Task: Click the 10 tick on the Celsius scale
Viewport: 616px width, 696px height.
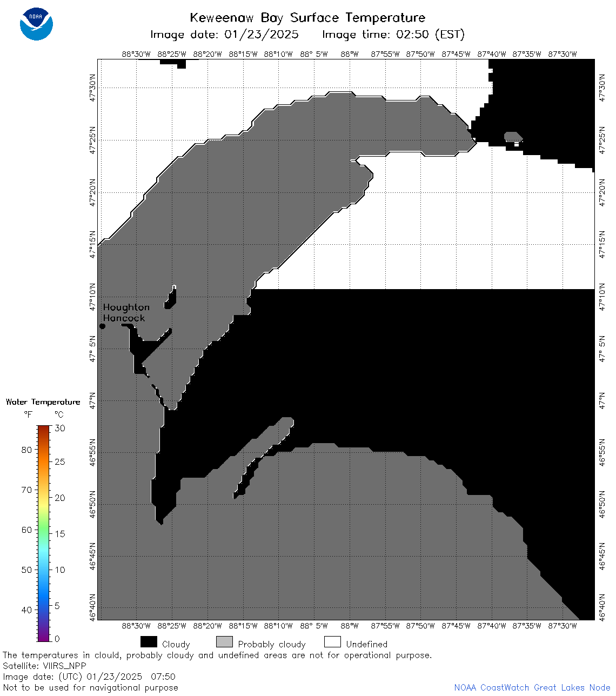Action: (x=60, y=570)
